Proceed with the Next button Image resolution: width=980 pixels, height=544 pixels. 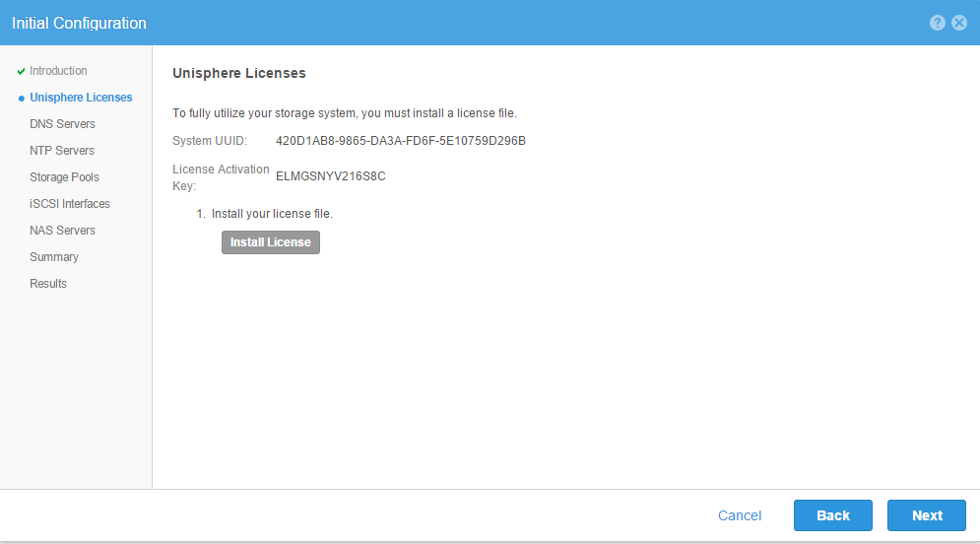pyautogui.click(x=927, y=515)
